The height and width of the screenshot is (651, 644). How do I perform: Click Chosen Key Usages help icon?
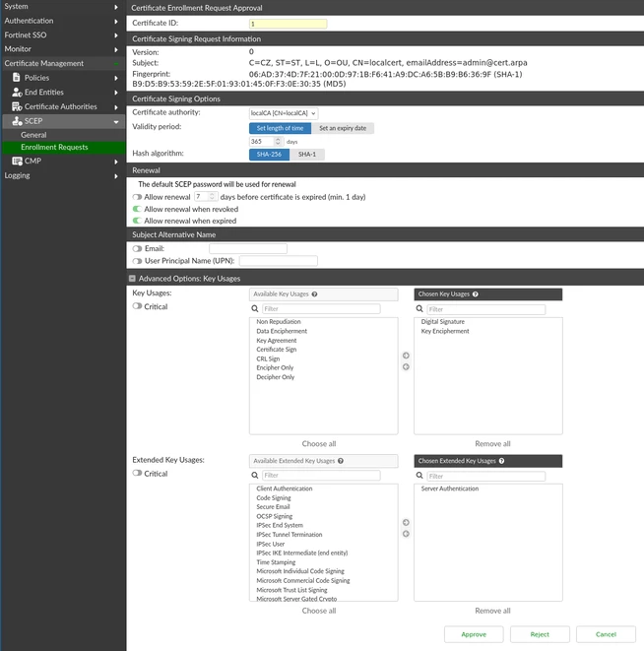[x=475, y=293]
